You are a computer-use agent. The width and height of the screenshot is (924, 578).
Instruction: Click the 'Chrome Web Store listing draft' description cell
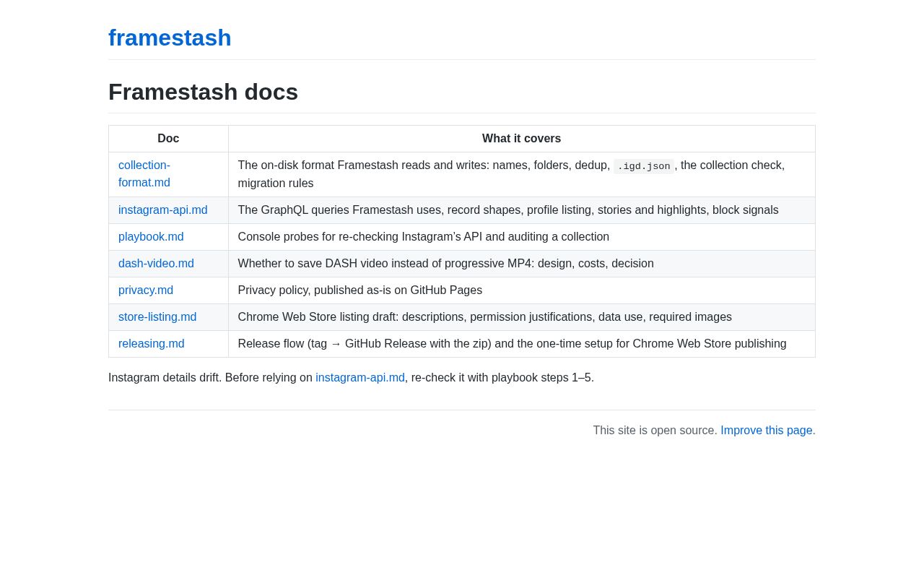521,317
